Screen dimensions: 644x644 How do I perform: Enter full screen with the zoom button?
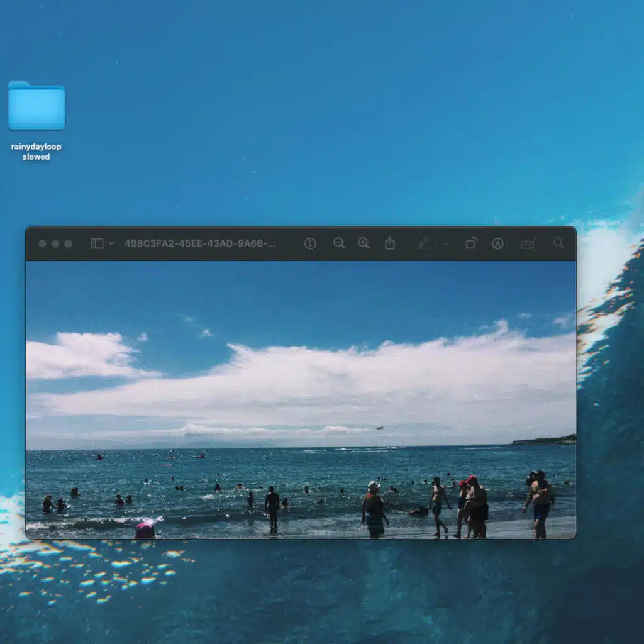(68, 243)
